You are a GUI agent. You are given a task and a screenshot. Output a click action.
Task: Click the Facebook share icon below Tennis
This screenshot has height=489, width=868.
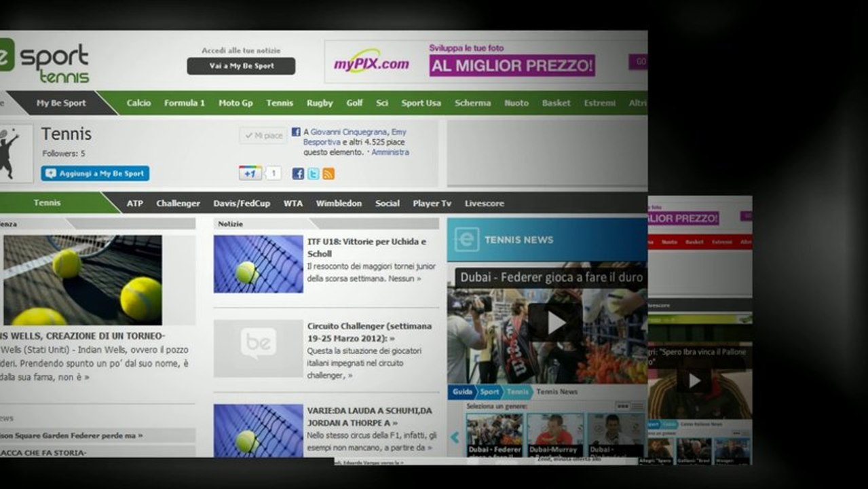(x=298, y=174)
